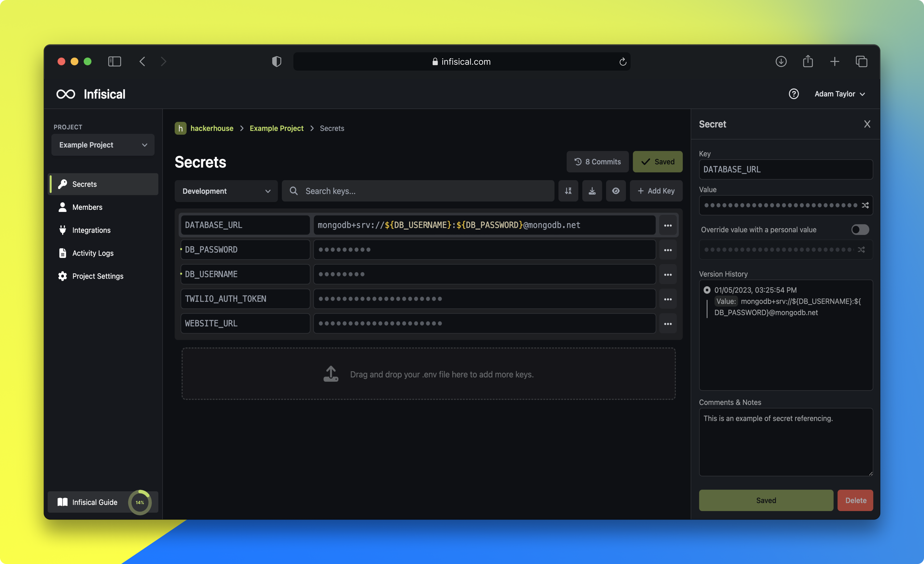This screenshot has width=924, height=564.
Task: Click the DB_PASSWORD key name cell
Action: tap(245, 250)
